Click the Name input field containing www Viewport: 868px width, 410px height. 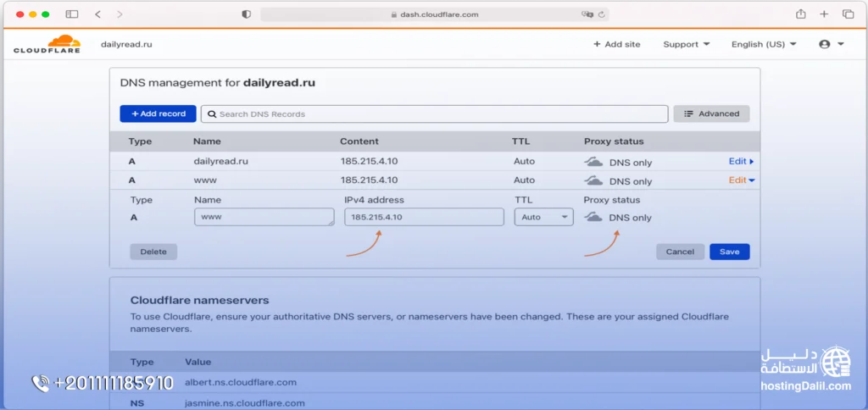pyautogui.click(x=264, y=217)
